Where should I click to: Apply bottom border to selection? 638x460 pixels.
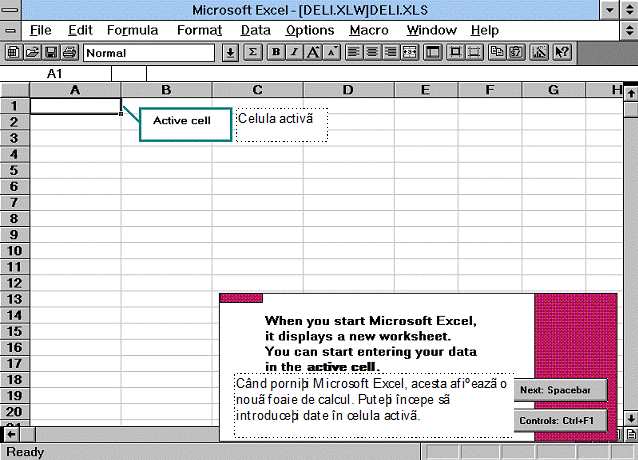(474, 52)
